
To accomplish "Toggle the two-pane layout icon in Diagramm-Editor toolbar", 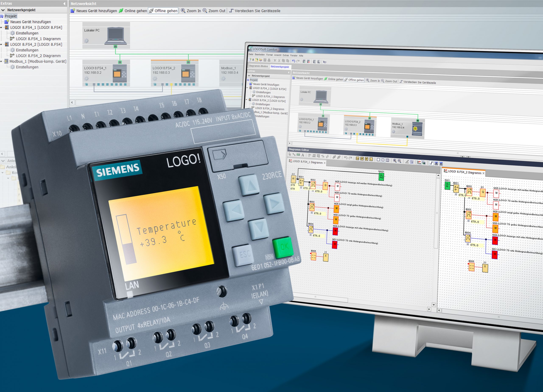I will [383, 160].
